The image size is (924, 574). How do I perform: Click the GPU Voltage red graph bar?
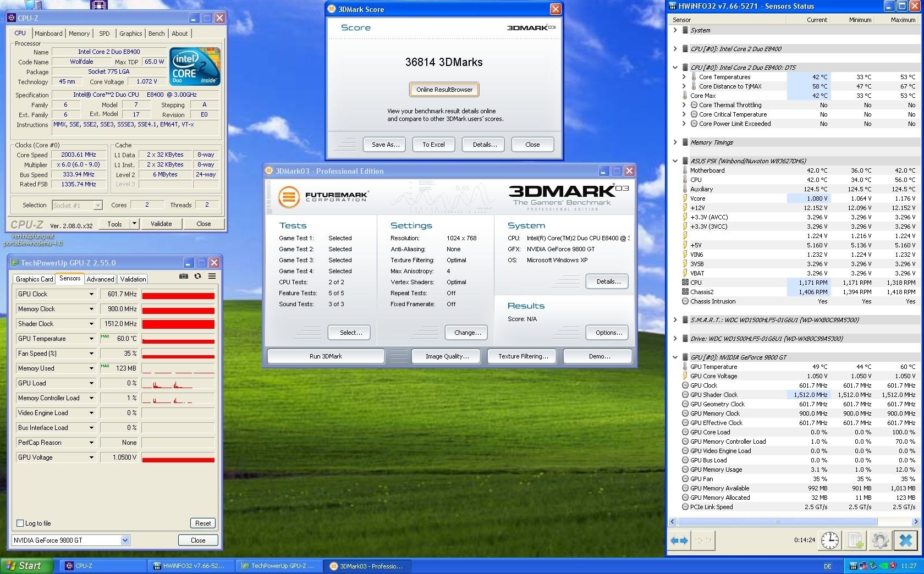(x=178, y=460)
